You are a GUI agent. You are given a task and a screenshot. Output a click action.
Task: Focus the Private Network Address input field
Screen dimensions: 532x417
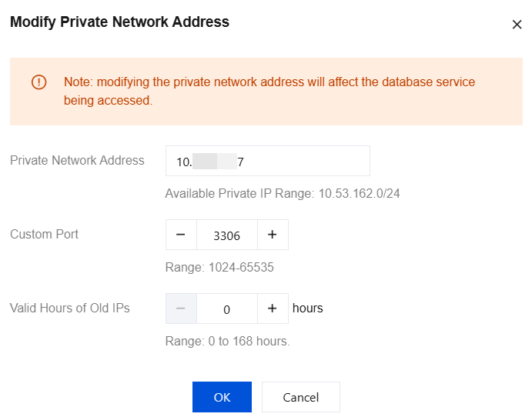[x=267, y=162]
